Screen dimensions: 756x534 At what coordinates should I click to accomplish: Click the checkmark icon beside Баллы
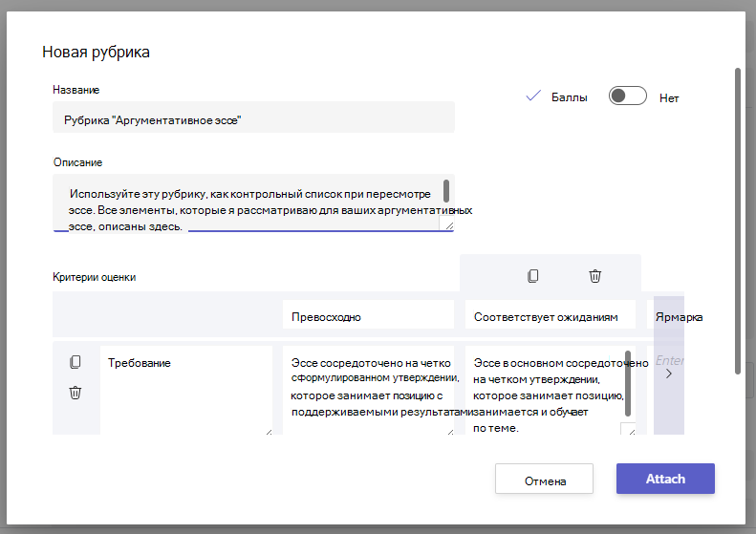tap(533, 96)
